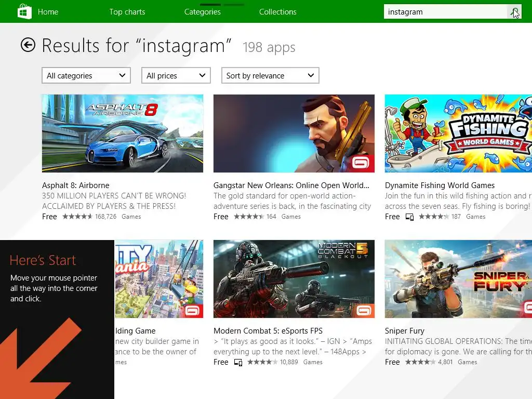Viewport: 532px width, 399px height.
Task: Open Modern Combat 5 Blackout thumbnail
Action: coord(294,279)
